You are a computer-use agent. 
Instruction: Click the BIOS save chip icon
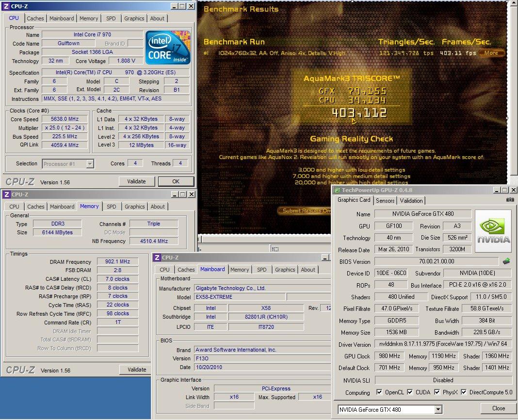[x=506, y=261]
